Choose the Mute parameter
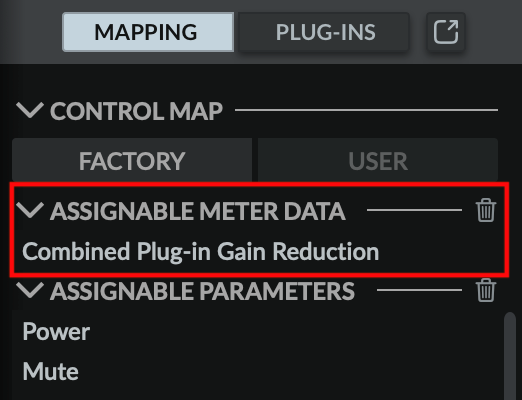The width and height of the screenshot is (522, 400). (51, 371)
